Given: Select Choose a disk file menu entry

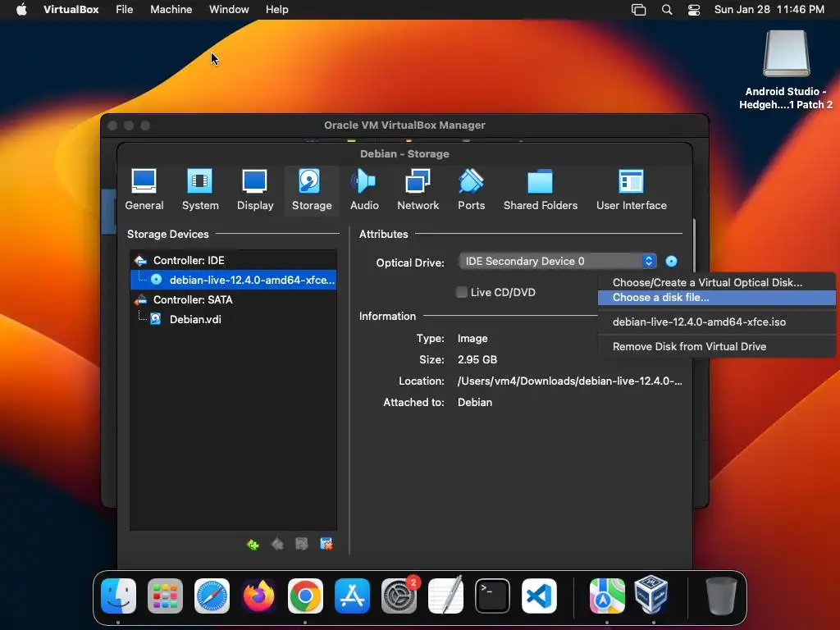Looking at the screenshot, I should point(716,297).
